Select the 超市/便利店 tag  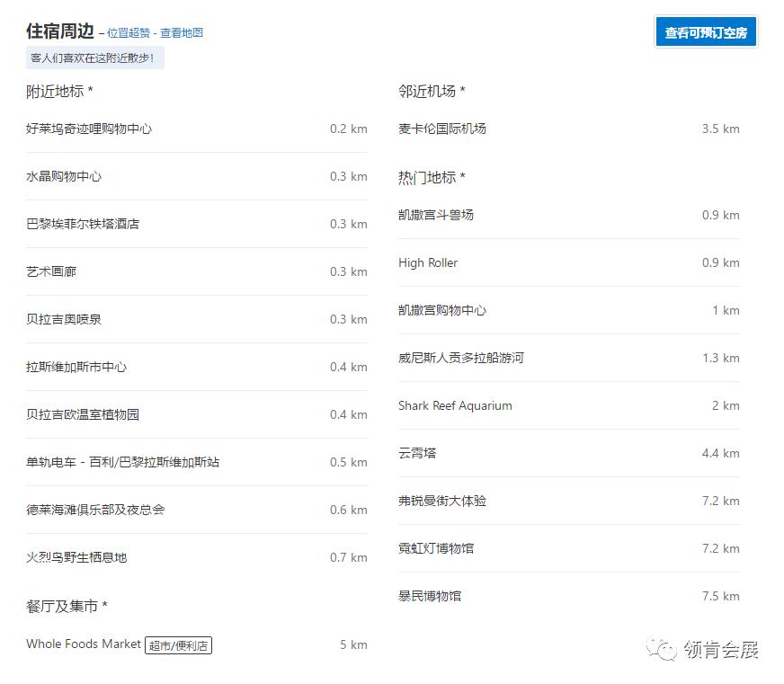pyautogui.click(x=178, y=644)
